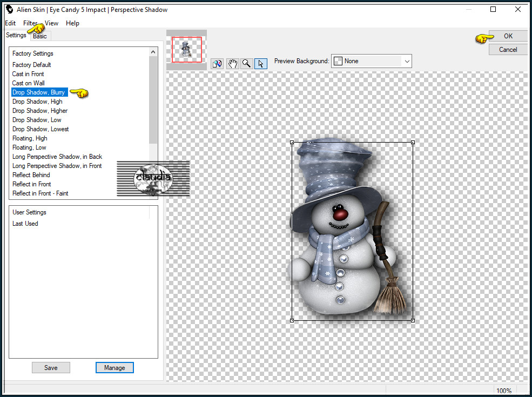Select Reflect in Front - Faint preset

click(x=41, y=193)
